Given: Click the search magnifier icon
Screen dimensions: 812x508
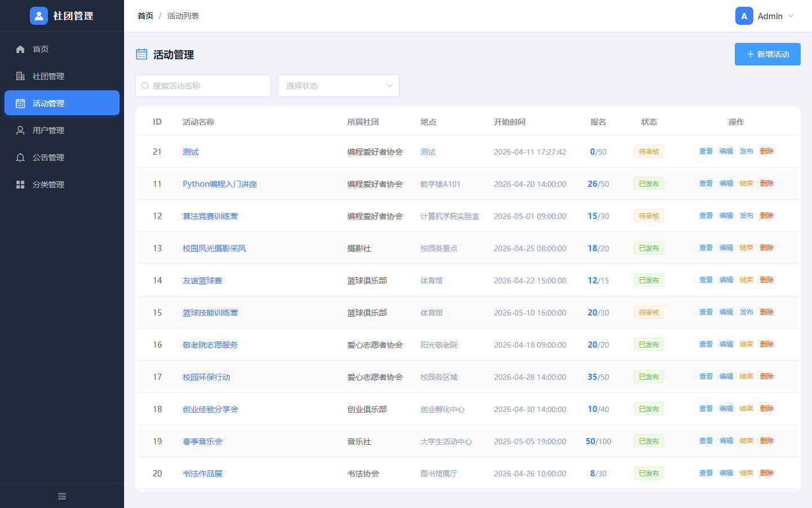Looking at the screenshot, I should pos(145,86).
